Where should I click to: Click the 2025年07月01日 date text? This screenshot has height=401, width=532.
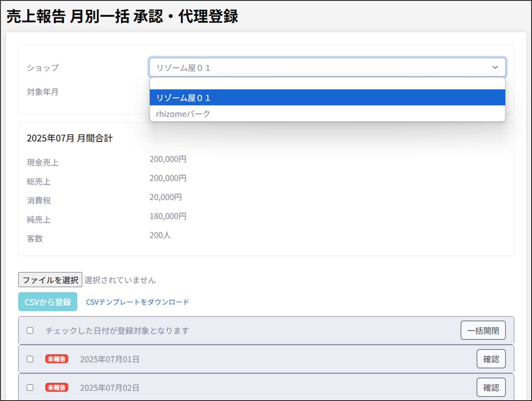point(109,359)
